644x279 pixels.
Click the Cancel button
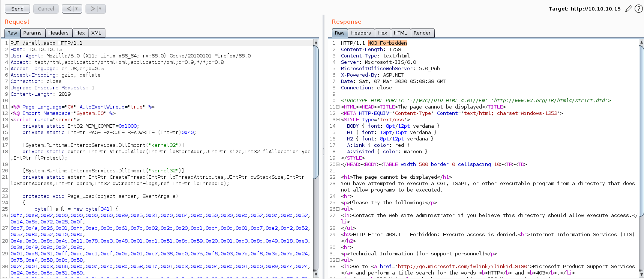46,9
